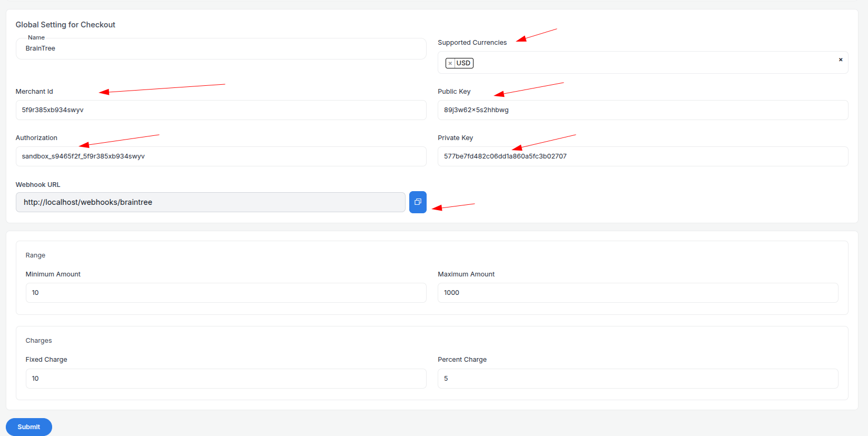Screen dimensions: 868x436
Task: Edit the Public Key input
Action: coord(643,110)
